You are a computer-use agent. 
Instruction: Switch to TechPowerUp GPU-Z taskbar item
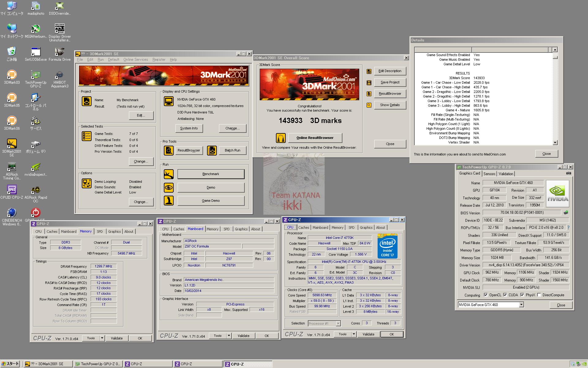point(98,364)
